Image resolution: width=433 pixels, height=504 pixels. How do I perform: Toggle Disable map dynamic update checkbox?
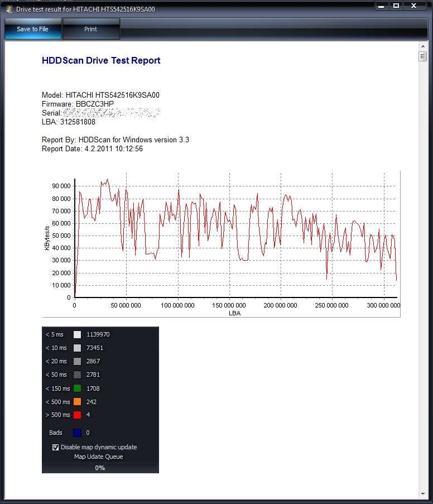tap(56, 447)
